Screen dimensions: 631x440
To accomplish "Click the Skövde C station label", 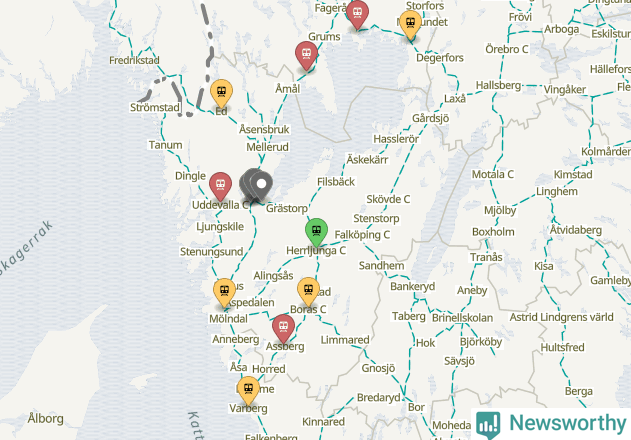I will [x=388, y=199].
